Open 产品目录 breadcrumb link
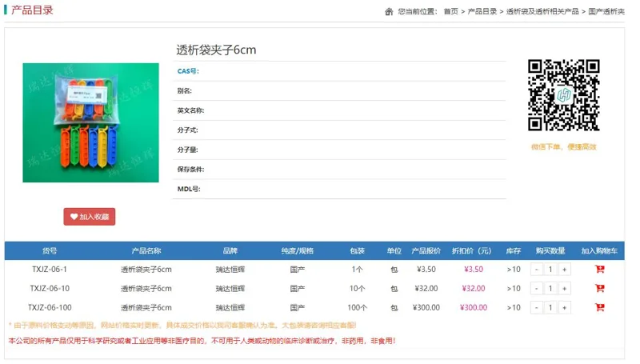This screenshot has width=640, height=364. tap(482, 11)
